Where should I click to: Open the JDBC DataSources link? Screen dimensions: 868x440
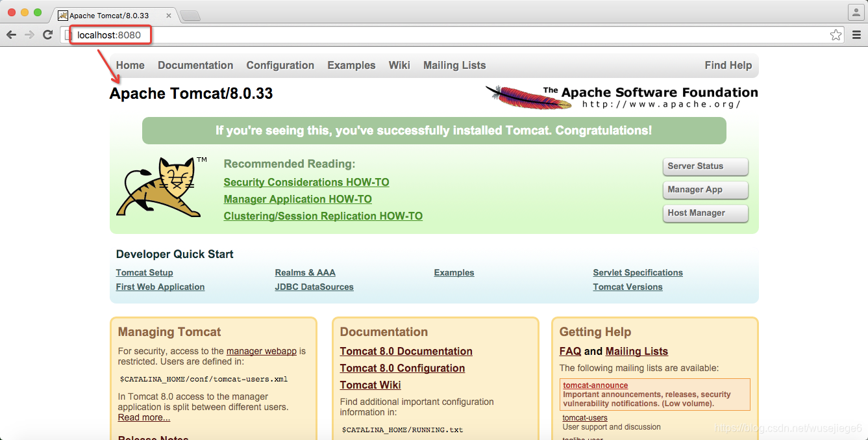(x=314, y=287)
